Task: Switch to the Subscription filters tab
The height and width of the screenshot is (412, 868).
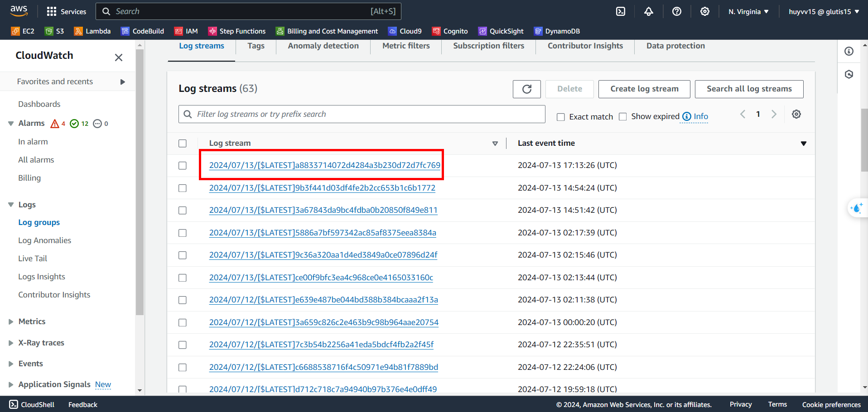Action: tap(488, 46)
